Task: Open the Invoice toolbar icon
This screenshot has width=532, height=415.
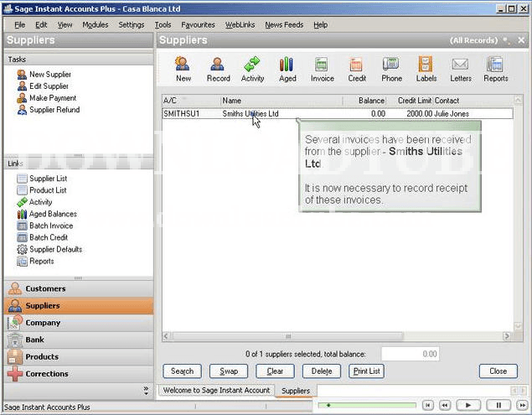Action: [x=323, y=70]
